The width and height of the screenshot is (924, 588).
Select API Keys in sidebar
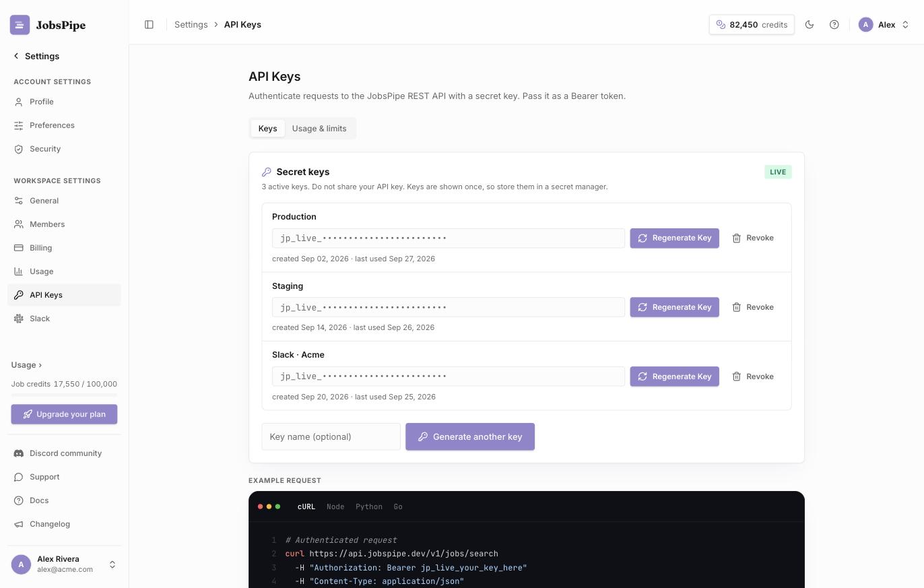point(64,295)
